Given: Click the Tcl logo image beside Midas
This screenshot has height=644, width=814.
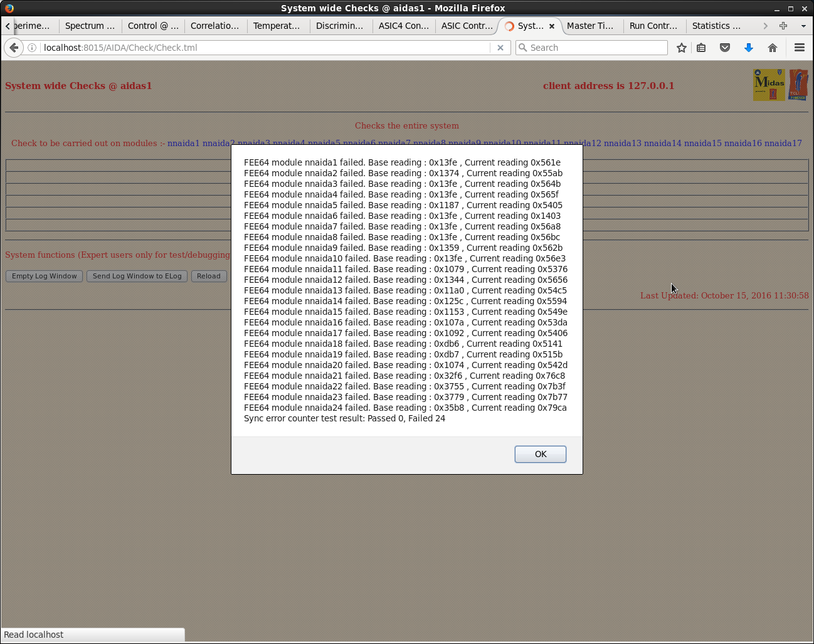Looking at the screenshot, I should click(798, 85).
